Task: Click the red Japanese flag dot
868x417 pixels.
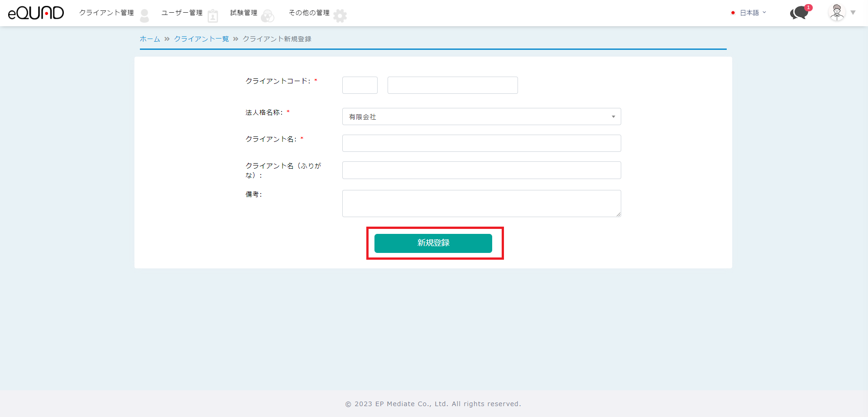Action: pos(733,13)
